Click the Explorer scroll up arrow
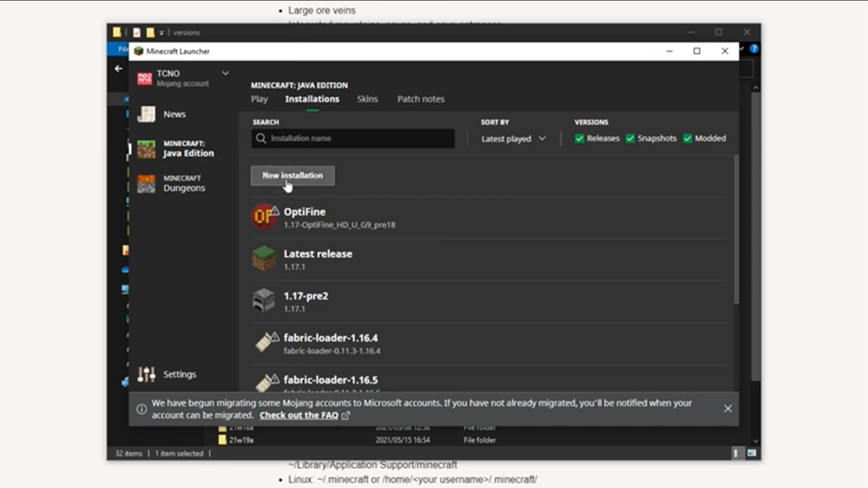Viewport: 868px width, 488px height. tap(756, 88)
